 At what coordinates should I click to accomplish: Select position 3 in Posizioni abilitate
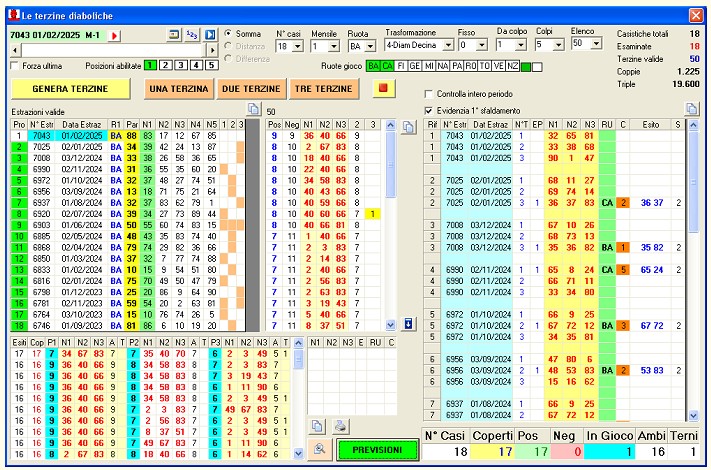click(180, 66)
